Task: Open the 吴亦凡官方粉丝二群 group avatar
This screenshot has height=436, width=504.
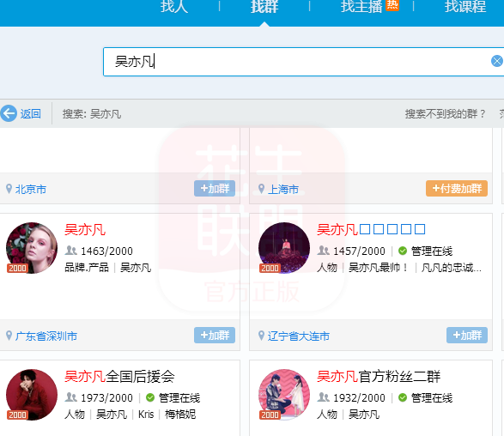Action: click(284, 395)
